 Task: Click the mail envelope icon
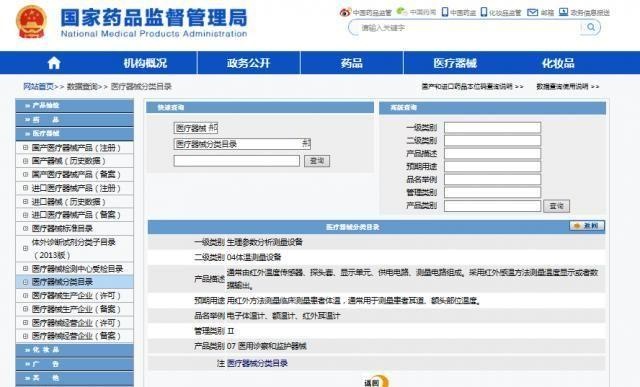[532, 12]
